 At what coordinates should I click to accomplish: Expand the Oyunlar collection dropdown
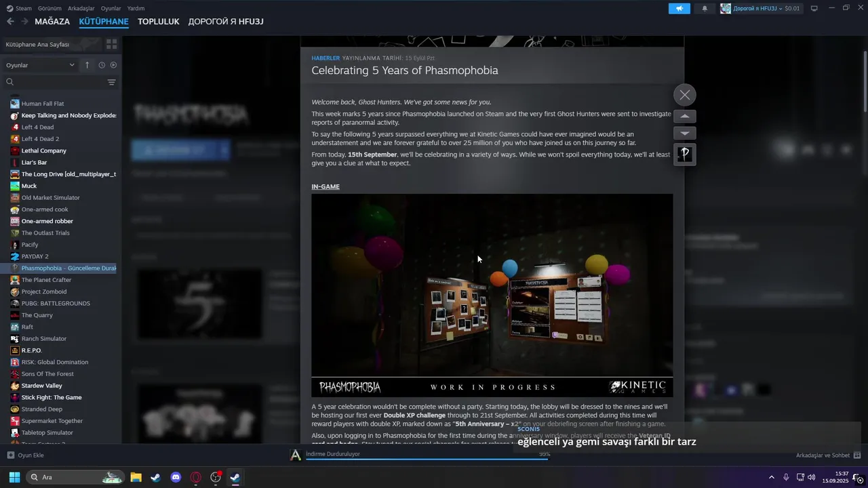(x=41, y=65)
